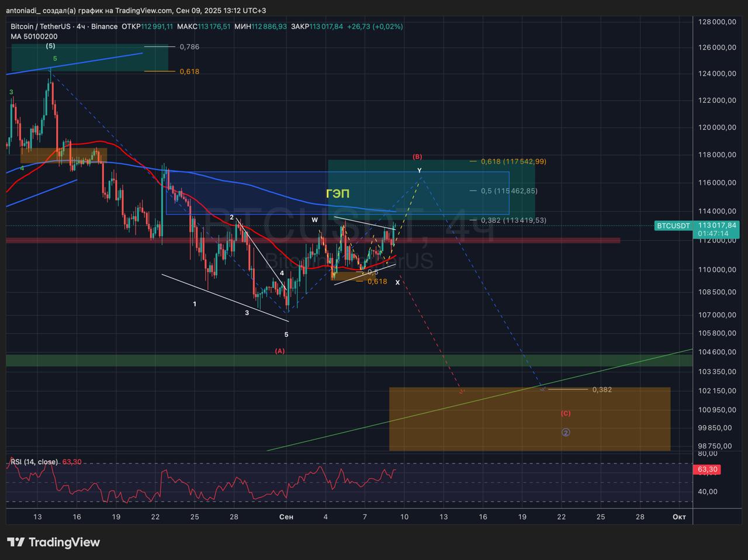Click the 80,00 RSI scale label

[708, 454]
